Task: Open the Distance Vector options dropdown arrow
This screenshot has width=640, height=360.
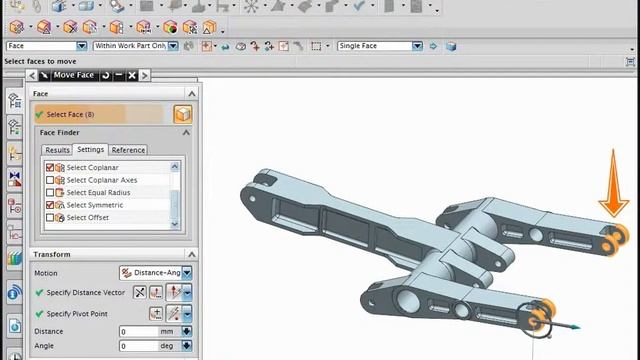Action: click(x=187, y=292)
